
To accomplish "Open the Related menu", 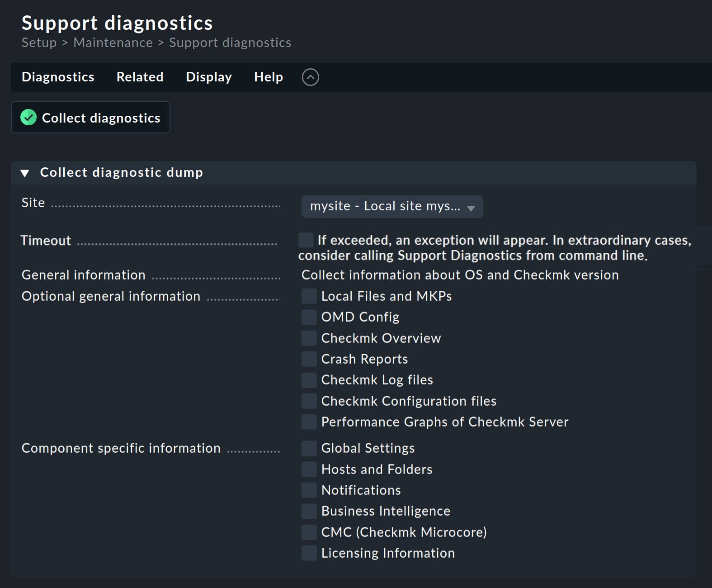I will [140, 77].
